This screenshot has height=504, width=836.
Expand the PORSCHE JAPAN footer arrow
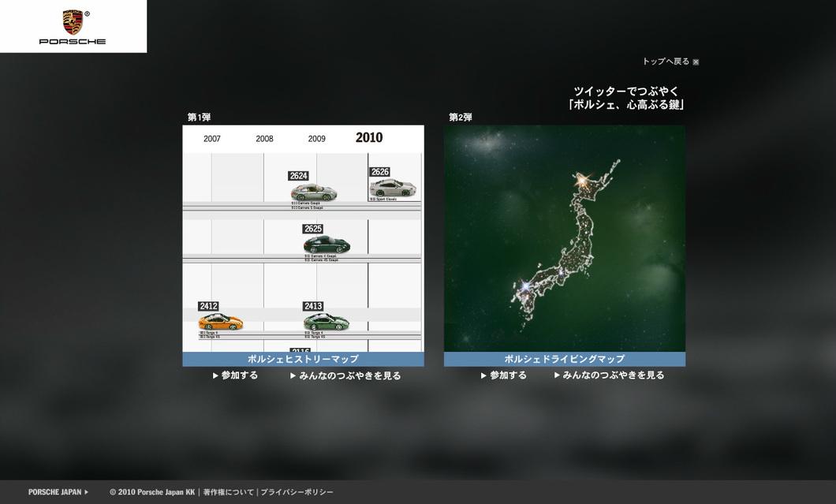coord(86,492)
